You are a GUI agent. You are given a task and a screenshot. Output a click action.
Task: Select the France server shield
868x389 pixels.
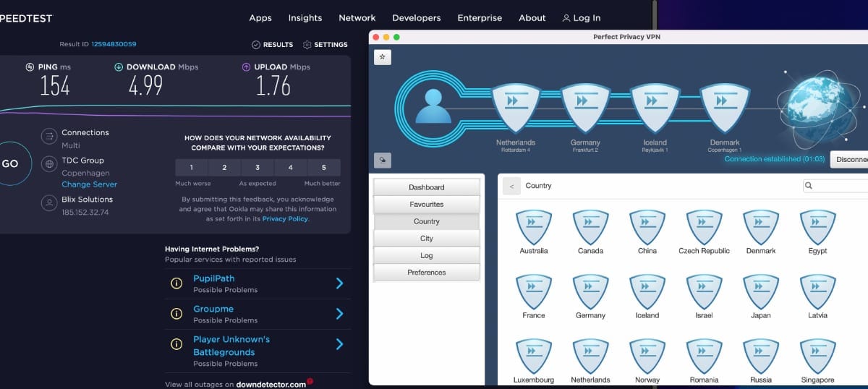[534, 292]
